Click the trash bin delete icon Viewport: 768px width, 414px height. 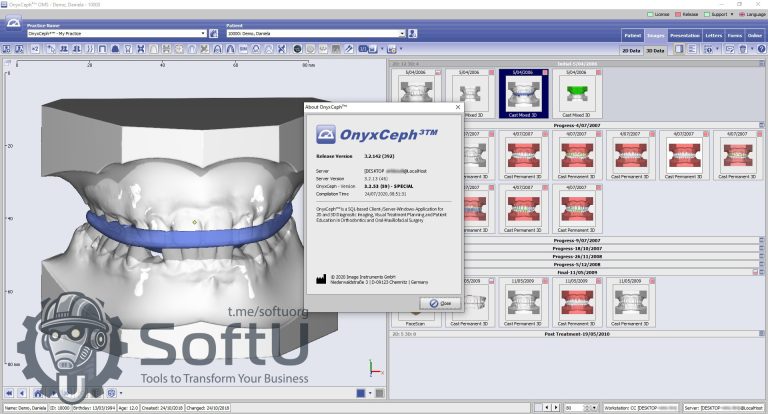(743, 49)
